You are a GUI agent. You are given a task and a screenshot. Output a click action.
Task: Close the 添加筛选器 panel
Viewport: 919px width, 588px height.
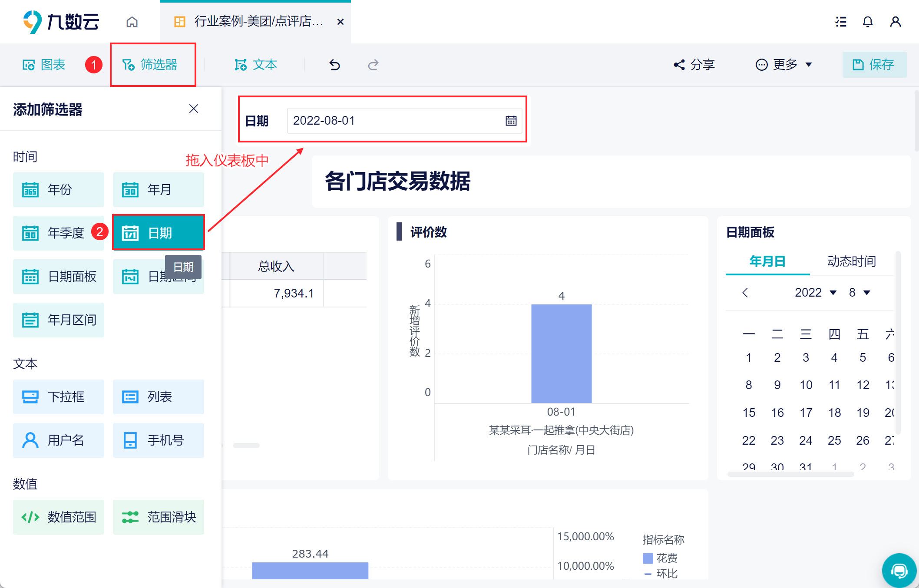[194, 109]
